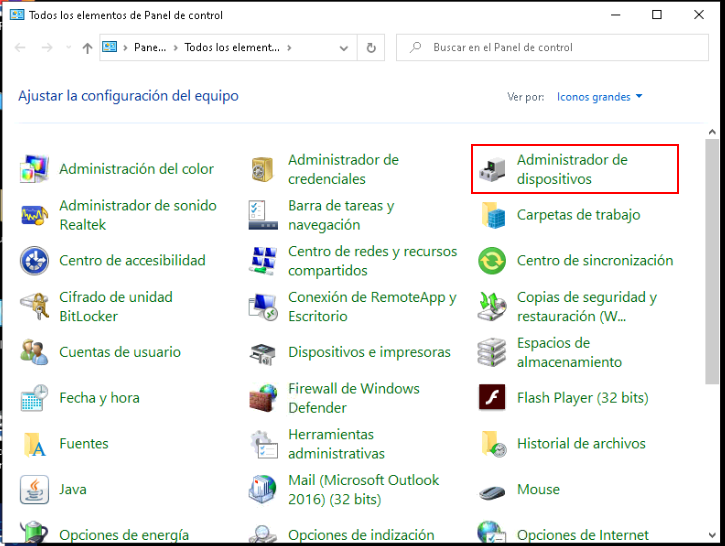This screenshot has height=546, width=725.
Task: Open the Carpetas de trabajo folder icon
Action: (493, 215)
